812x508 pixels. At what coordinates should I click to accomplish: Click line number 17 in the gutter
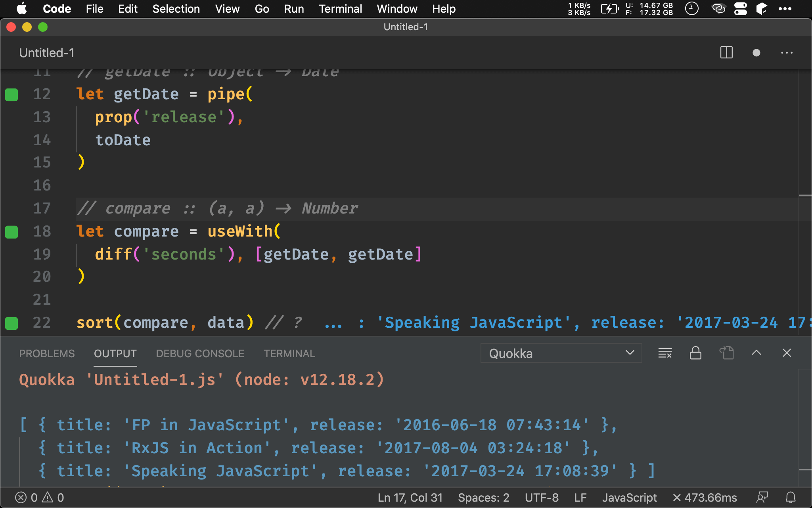pyautogui.click(x=42, y=208)
